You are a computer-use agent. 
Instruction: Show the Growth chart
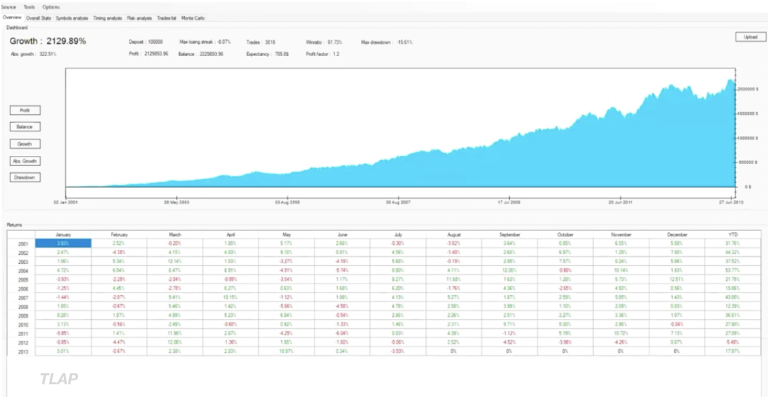pos(25,144)
